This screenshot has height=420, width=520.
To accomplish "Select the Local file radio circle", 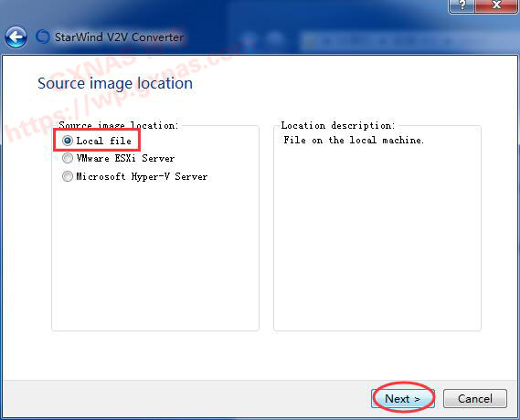I will click(68, 141).
